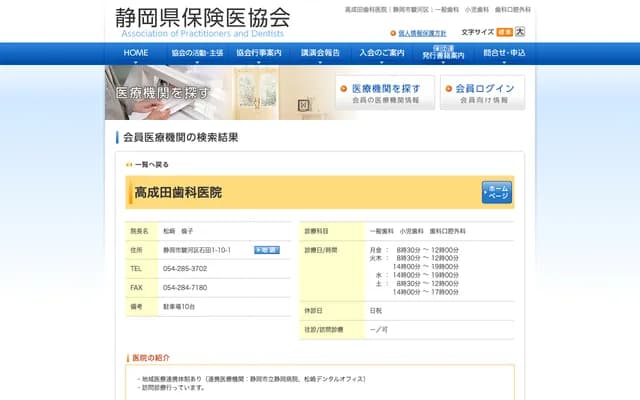Click the 静岡県保険医協会 site logo
The height and width of the screenshot is (400, 640).
(x=203, y=20)
